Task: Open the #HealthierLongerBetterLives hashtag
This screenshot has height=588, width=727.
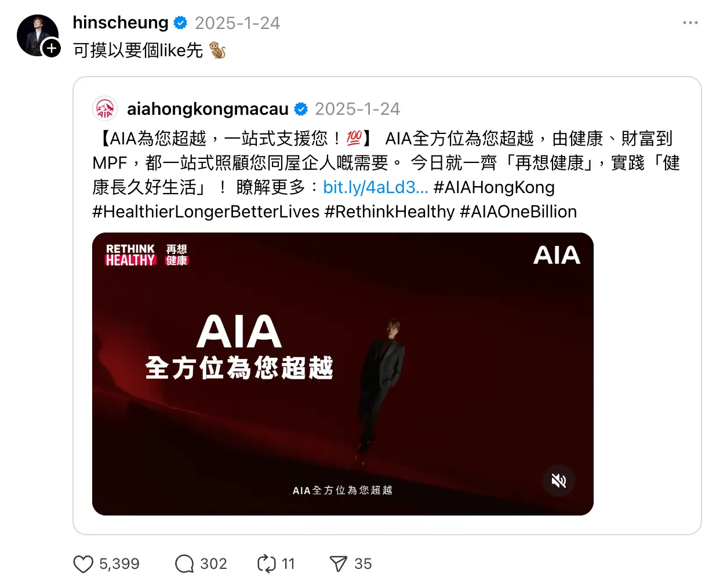Action: pyautogui.click(x=206, y=212)
